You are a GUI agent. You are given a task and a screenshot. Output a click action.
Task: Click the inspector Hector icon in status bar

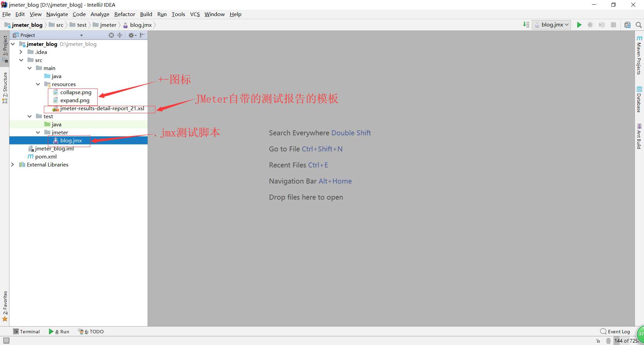click(x=608, y=341)
